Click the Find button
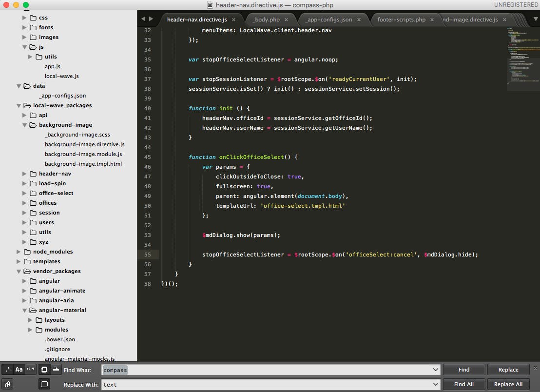The width and height of the screenshot is (540, 392). [463, 370]
